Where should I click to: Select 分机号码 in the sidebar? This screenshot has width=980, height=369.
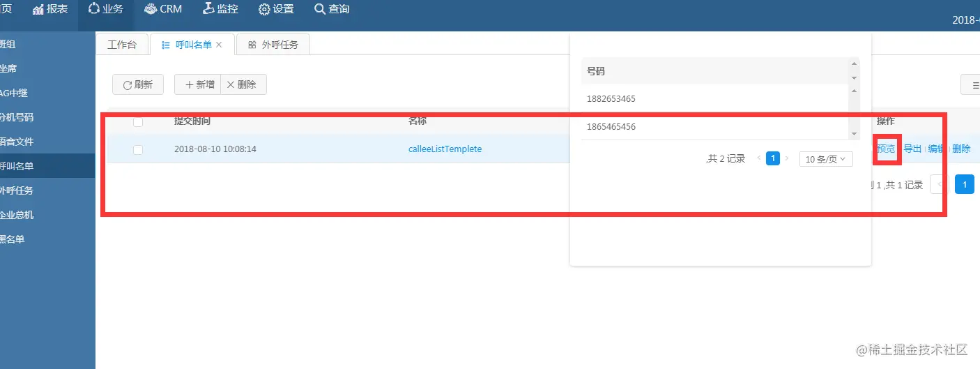coord(47,117)
